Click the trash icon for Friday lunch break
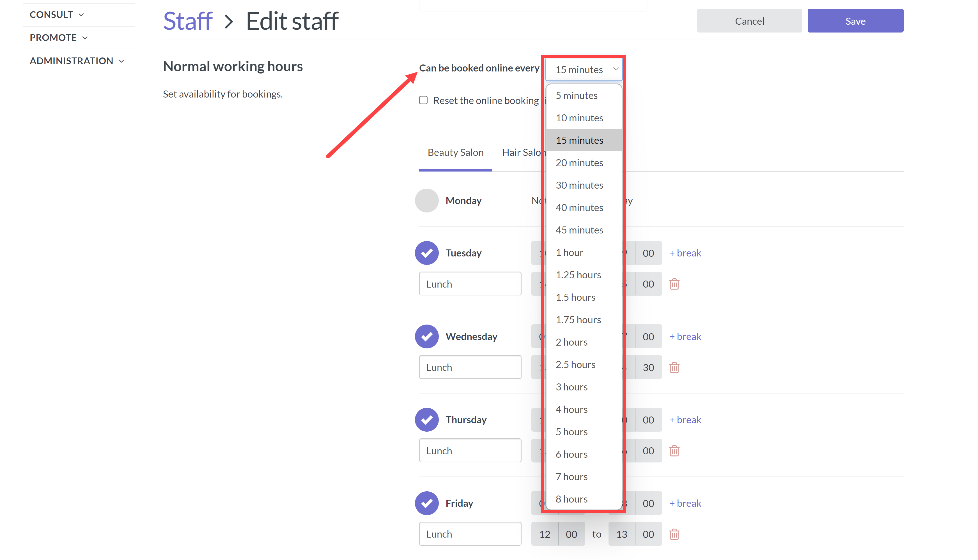Viewport: 978px width, 560px height. [x=674, y=534]
